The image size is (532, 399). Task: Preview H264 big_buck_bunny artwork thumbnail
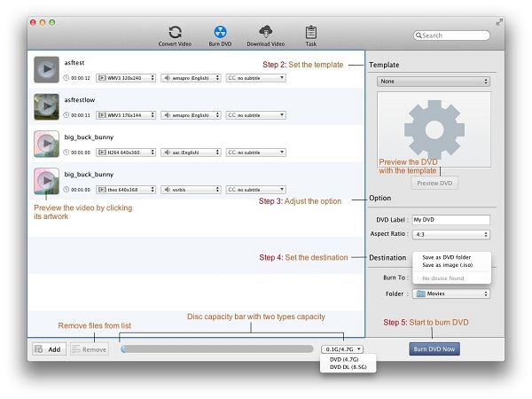(46, 144)
